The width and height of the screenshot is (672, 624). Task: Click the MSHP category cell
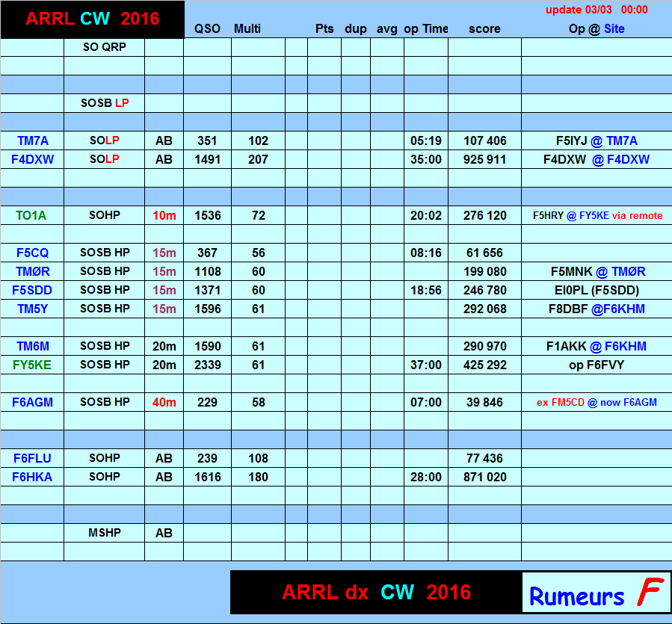click(104, 533)
